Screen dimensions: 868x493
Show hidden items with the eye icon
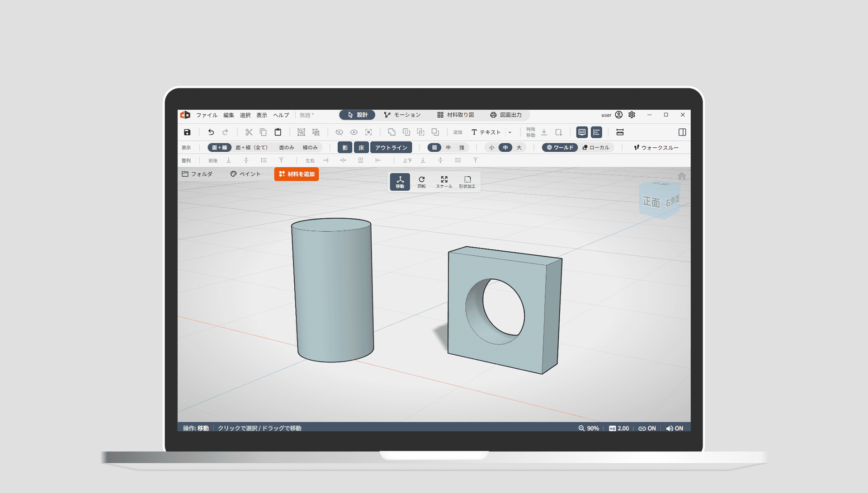click(x=354, y=132)
